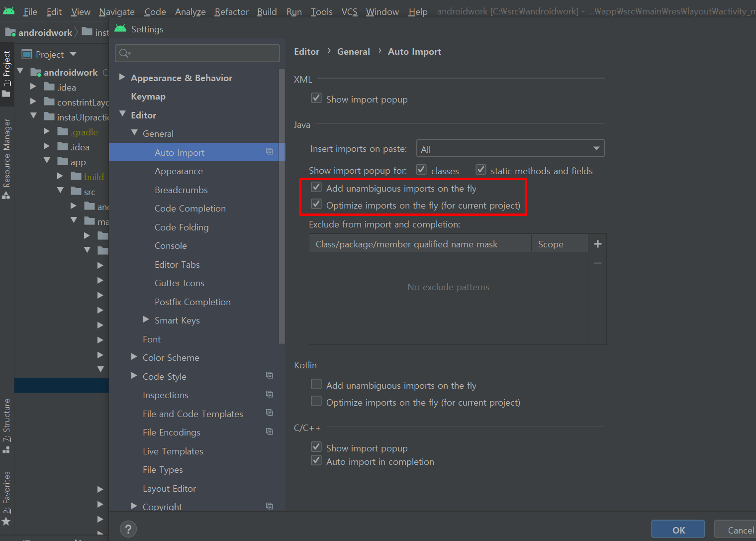Click per-project copy icon beside File Encodings
This screenshot has width=756, height=541.
[270, 432]
